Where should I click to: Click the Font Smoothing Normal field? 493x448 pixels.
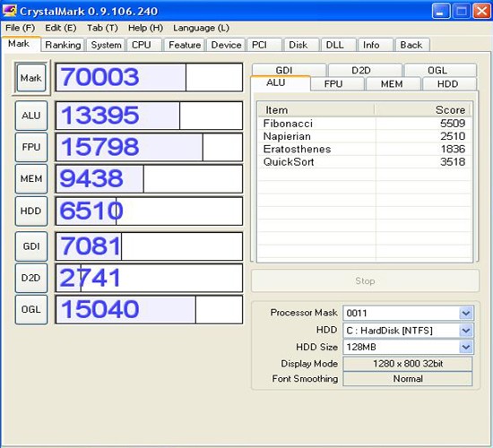click(x=408, y=379)
